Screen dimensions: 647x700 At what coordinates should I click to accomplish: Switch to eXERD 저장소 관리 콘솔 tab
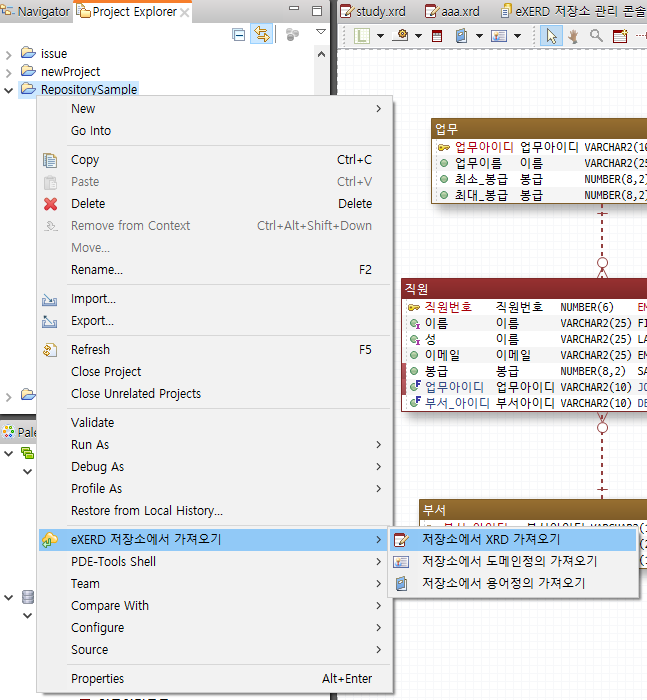tap(574, 11)
